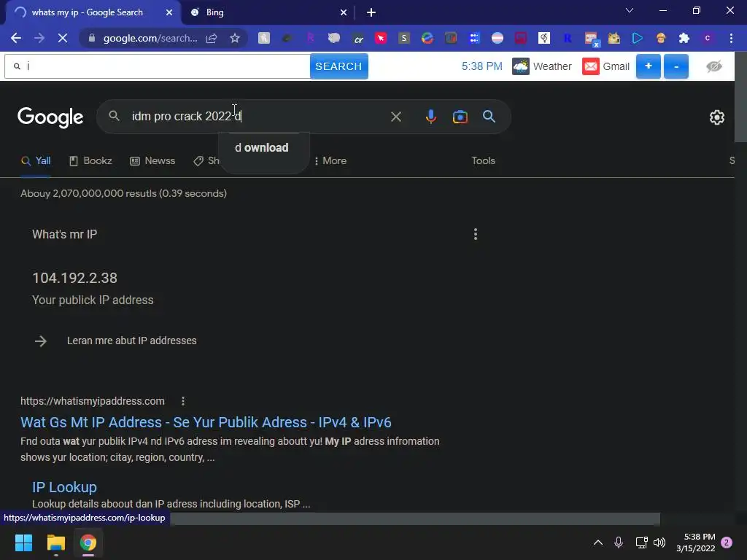Click the pink and blue striped circle extension
747x560 pixels.
click(x=498, y=38)
